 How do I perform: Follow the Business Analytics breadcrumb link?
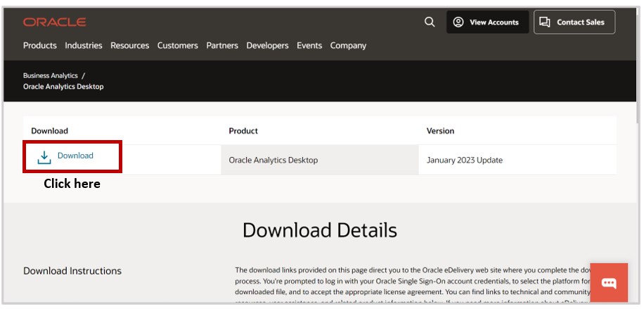click(x=51, y=75)
